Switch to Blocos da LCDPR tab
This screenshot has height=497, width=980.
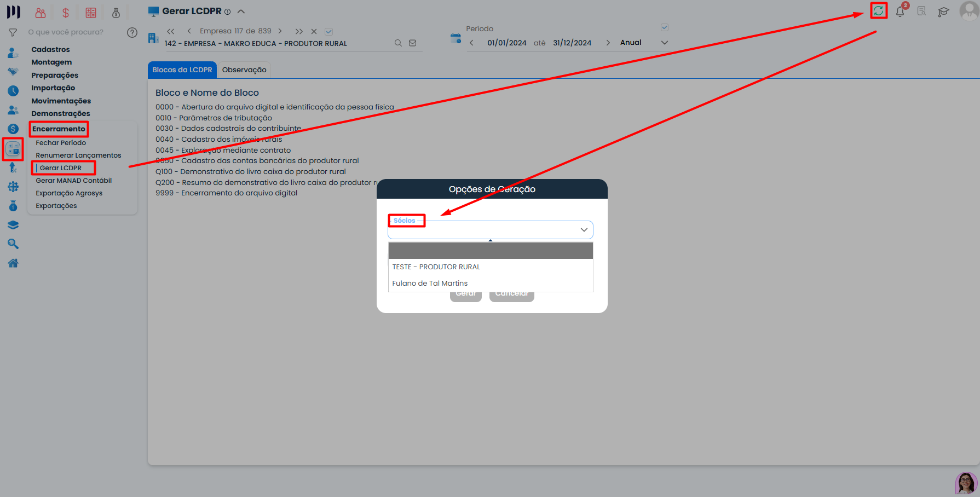point(182,70)
